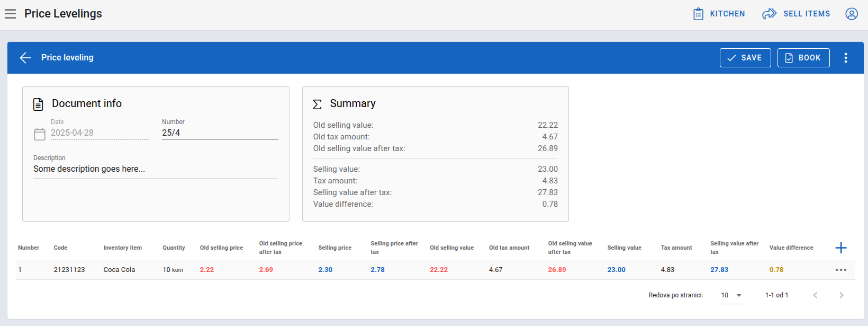Click the Date field showing 2025-04-28

click(100, 133)
